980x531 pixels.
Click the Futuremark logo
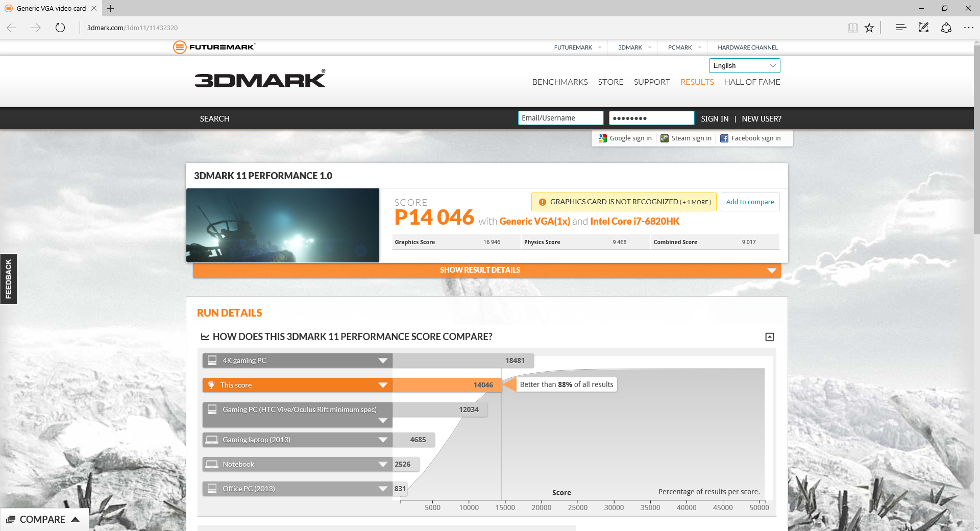[x=214, y=47]
